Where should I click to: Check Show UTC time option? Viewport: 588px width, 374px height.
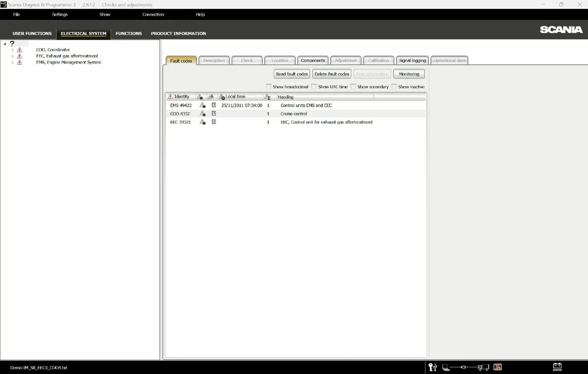[314, 86]
